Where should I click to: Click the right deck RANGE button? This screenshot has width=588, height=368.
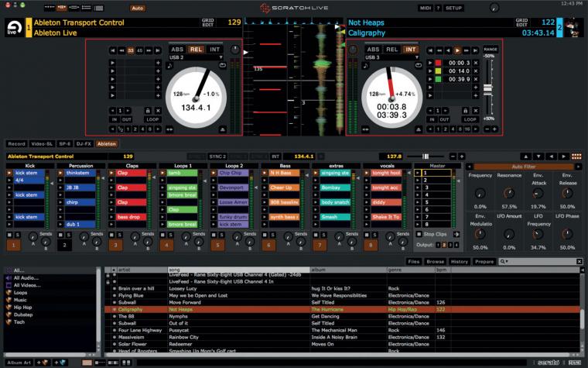pos(490,49)
